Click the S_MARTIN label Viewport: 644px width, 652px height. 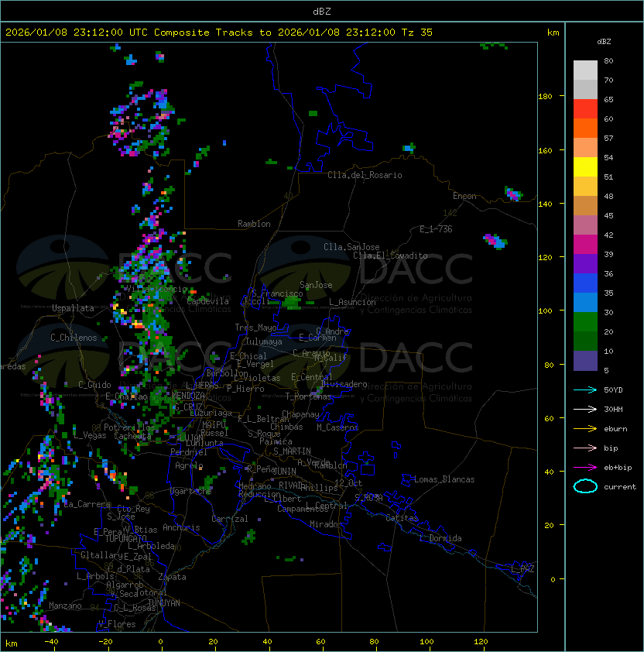tap(292, 451)
